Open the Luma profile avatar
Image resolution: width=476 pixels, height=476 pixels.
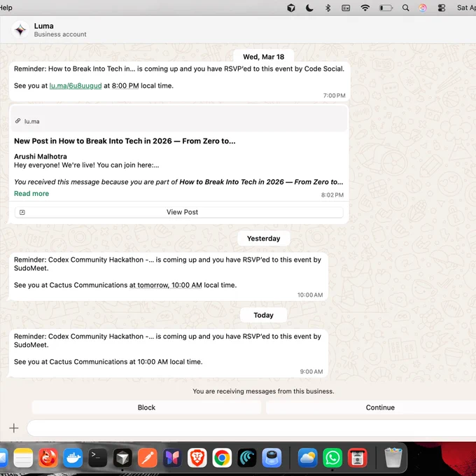coord(20,29)
